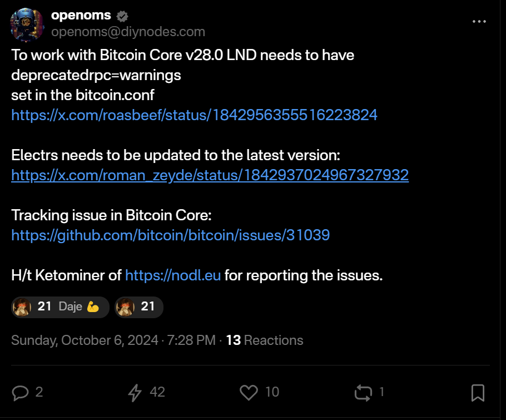Click the openoms display name
This screenshot has width=506, height=420.
point(81,16)
